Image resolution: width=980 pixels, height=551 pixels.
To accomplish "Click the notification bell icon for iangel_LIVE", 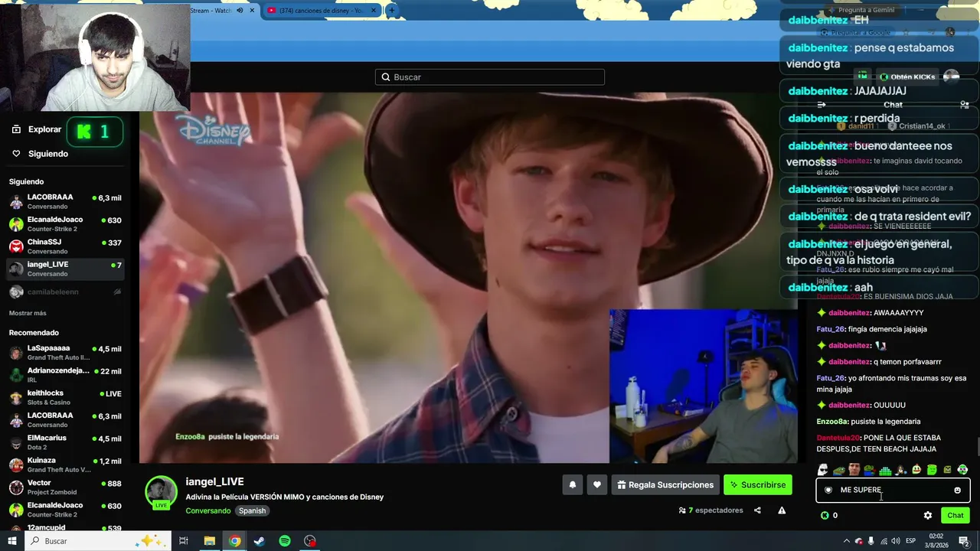I will point(572,484).
